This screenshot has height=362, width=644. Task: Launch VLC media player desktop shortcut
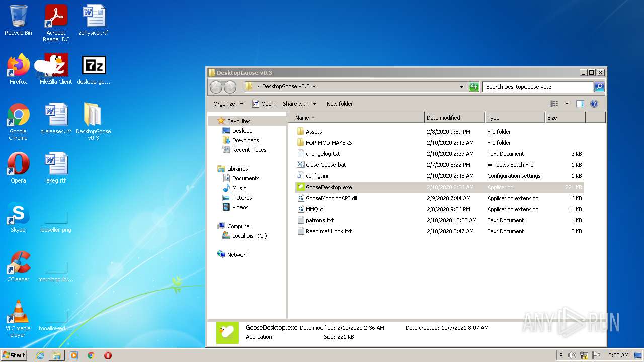pyautogui.click(x=18, y=319)
